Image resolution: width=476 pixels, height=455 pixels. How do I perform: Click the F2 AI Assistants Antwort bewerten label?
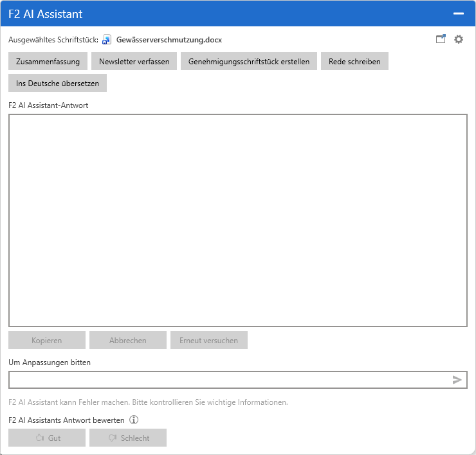click(66, 420)
